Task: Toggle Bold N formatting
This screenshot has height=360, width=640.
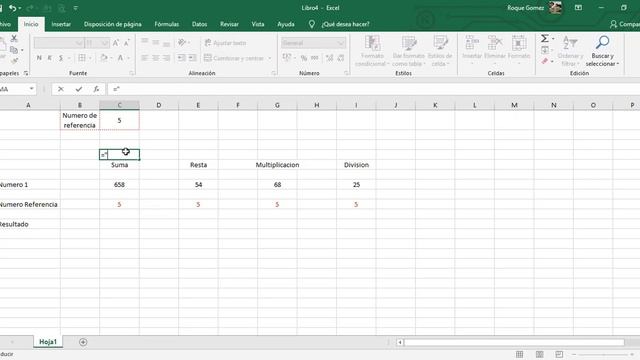Action: [x=39, y=58]
